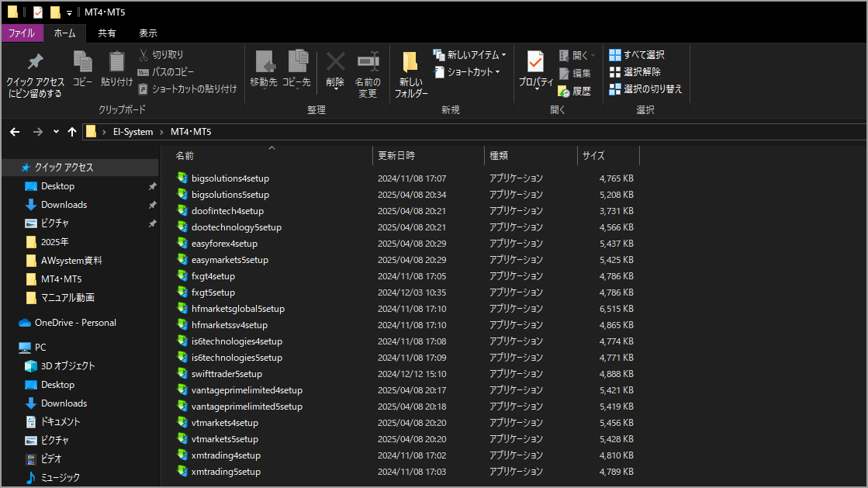Go back with the back arrow
This screenshot has width=868, height=488.
(15, 132)
